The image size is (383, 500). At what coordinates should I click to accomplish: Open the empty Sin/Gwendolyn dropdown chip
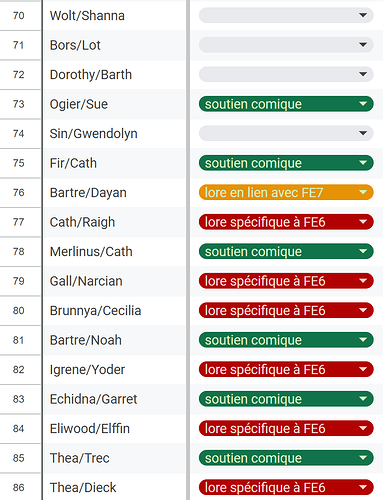[286, 133]
